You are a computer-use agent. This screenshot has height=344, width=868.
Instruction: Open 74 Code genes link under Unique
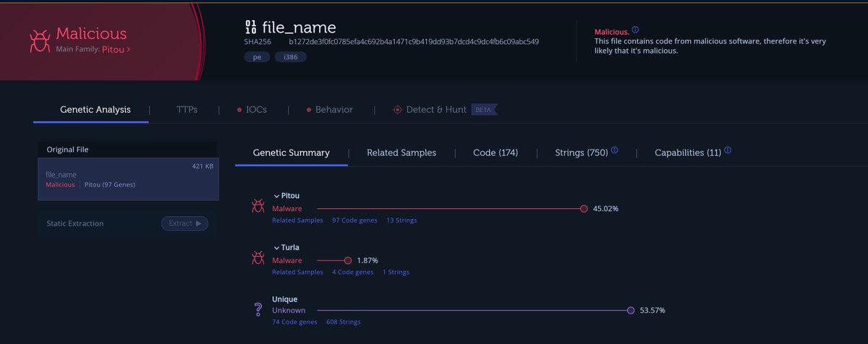pyautogui.click(x=294, y=322)
